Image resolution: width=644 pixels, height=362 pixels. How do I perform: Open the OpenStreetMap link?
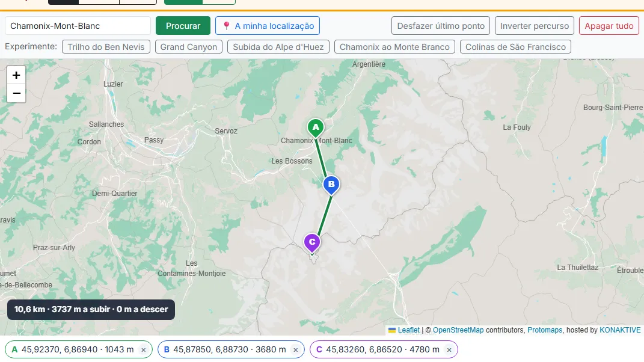point(458,330)
